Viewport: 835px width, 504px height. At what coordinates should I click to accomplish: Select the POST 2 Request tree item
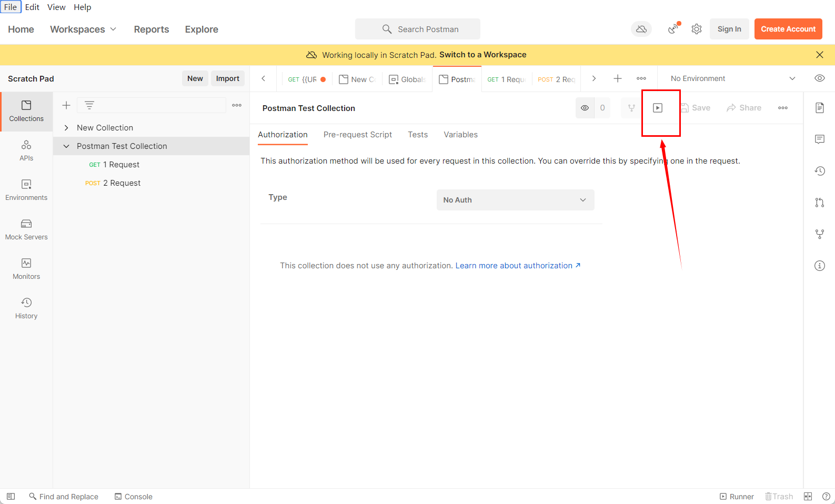click(151, 183)
